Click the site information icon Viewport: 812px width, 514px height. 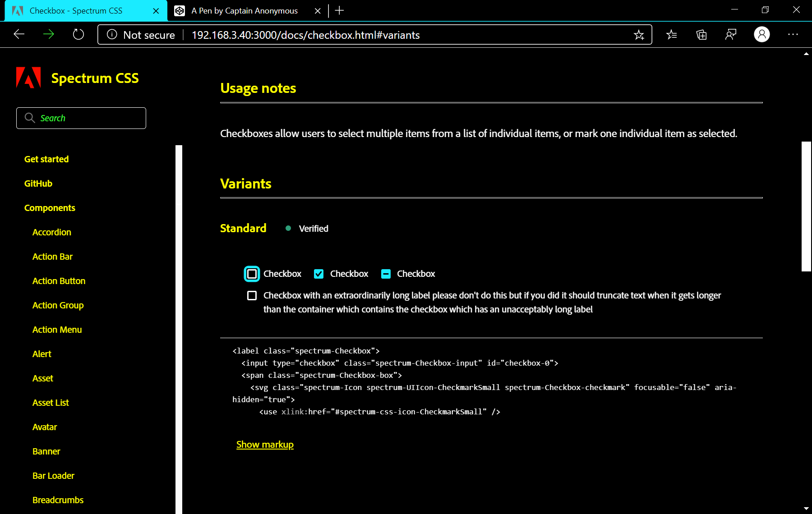(x=112, y=35)
